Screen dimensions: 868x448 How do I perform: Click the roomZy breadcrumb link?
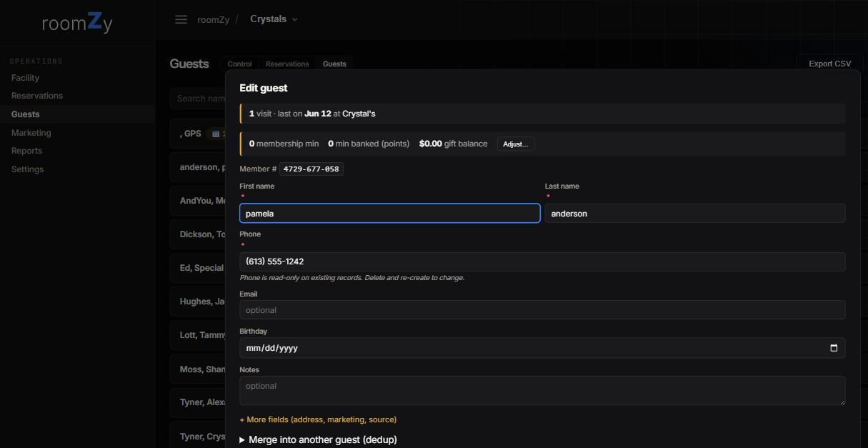(213, 19)
